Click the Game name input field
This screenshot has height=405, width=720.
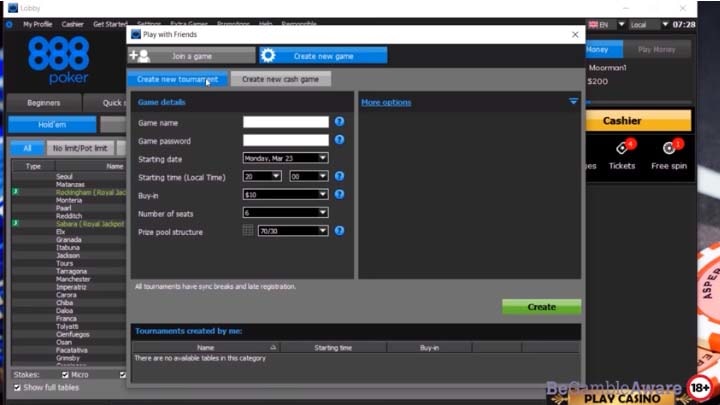(x=286, y=122)
